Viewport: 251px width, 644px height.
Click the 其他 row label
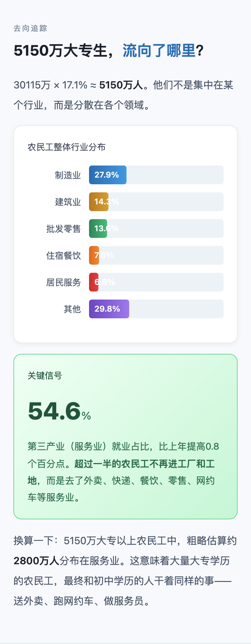[72, 309]
